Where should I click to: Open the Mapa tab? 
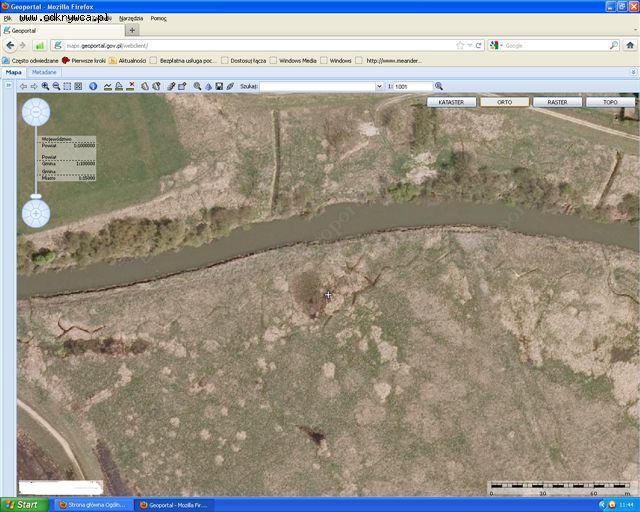(13, 72)
